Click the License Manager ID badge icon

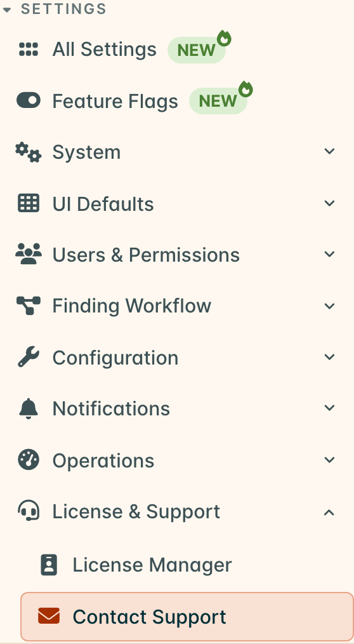pyautogui.click(x=49, y=565)
